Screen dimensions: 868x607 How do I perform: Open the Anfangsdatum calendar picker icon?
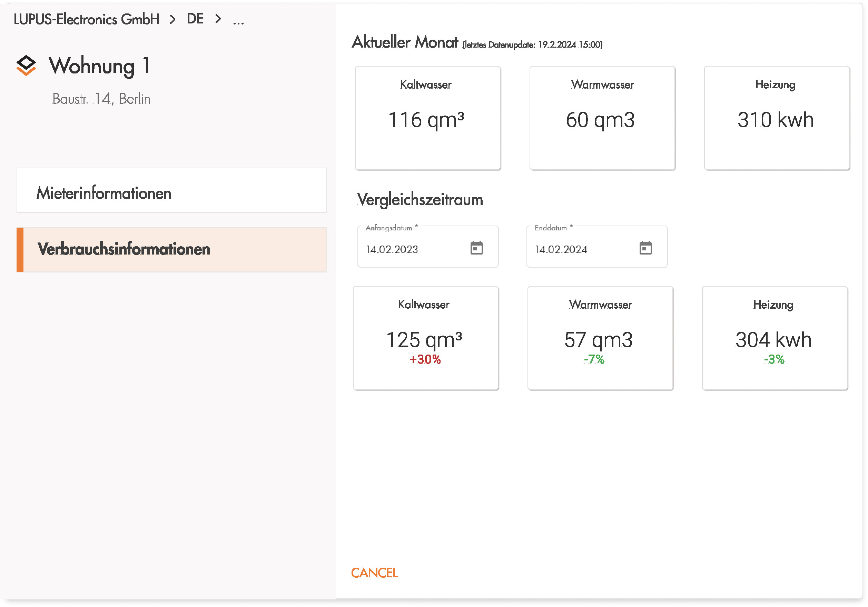click(476, 248)
